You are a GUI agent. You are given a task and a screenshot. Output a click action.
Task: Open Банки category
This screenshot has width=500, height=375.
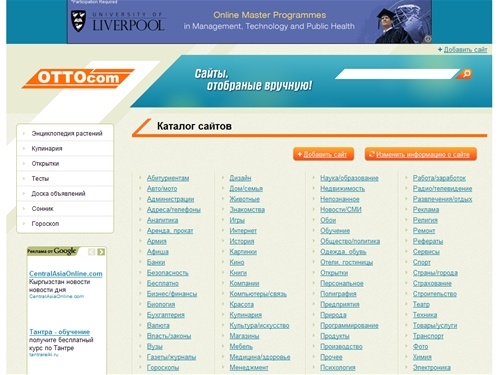click(x=156, y=262)
